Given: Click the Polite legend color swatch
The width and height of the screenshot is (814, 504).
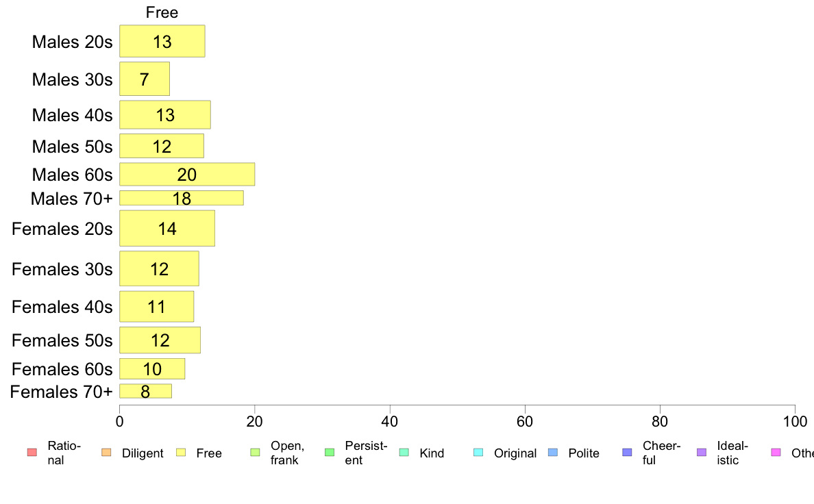Looking at the screenshot, I should point(553,453).
